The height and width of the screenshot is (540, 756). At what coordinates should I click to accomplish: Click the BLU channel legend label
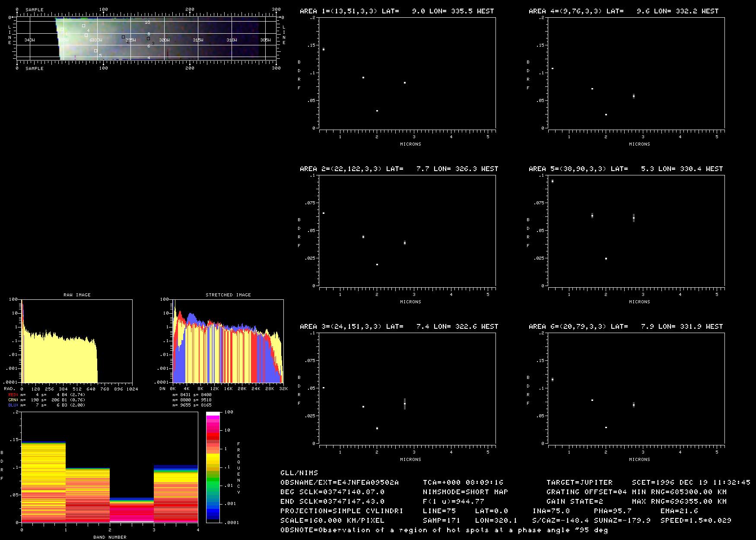13,405
